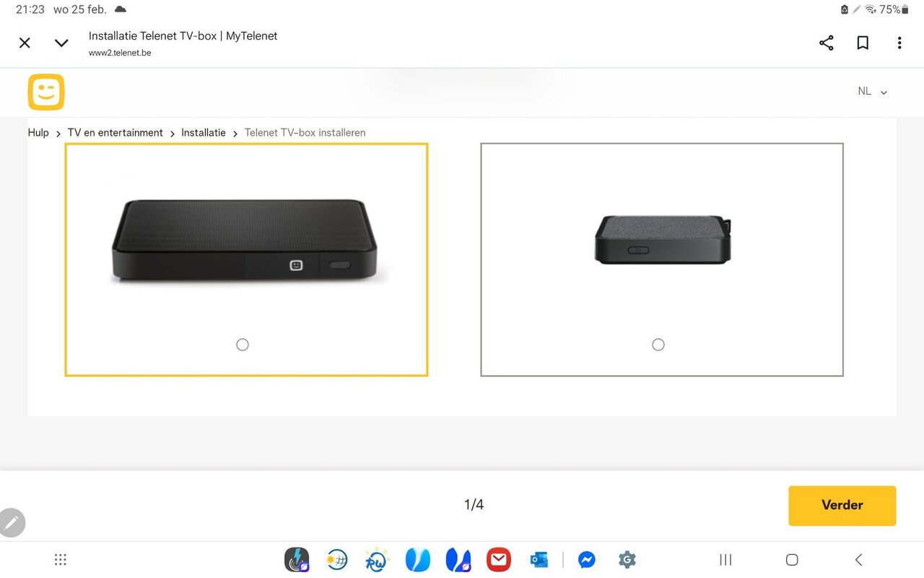Screen dimensions: 924x578
Task: Open the Installatie breadcrumb link
Action: click(x=203, y=132)
